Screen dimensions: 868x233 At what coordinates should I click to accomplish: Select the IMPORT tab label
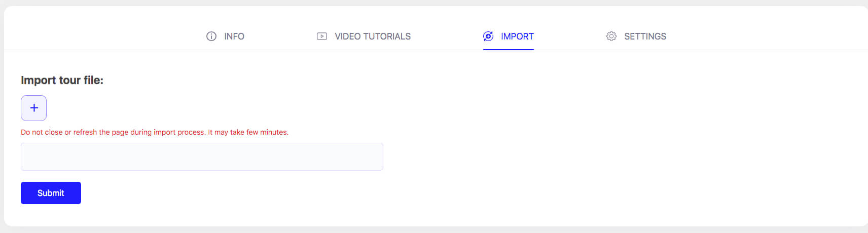[517, 36]
